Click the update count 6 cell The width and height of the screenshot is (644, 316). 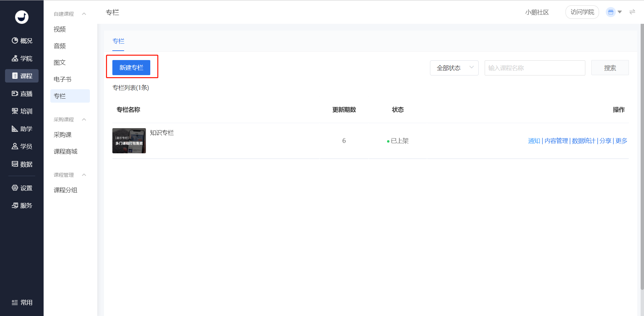click(344, 141)
